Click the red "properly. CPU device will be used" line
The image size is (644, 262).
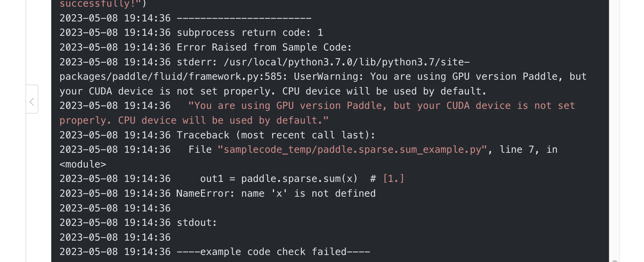[194, 121]
